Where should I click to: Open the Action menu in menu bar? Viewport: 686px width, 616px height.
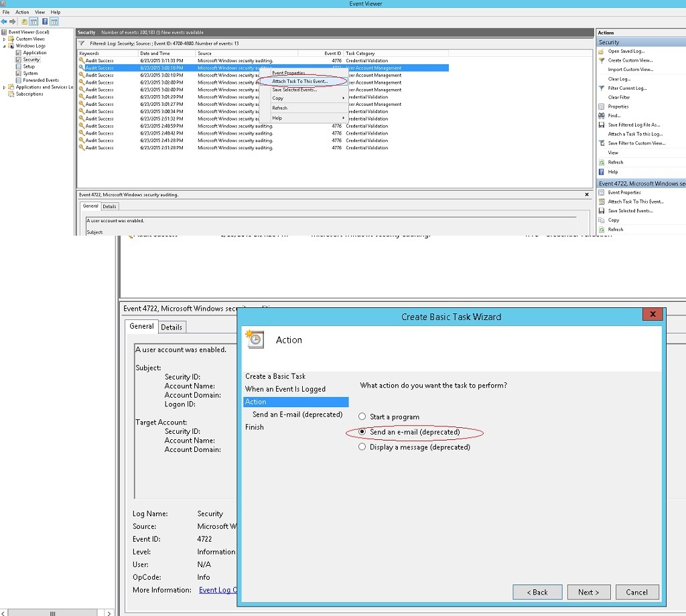[x=22, y=12]
